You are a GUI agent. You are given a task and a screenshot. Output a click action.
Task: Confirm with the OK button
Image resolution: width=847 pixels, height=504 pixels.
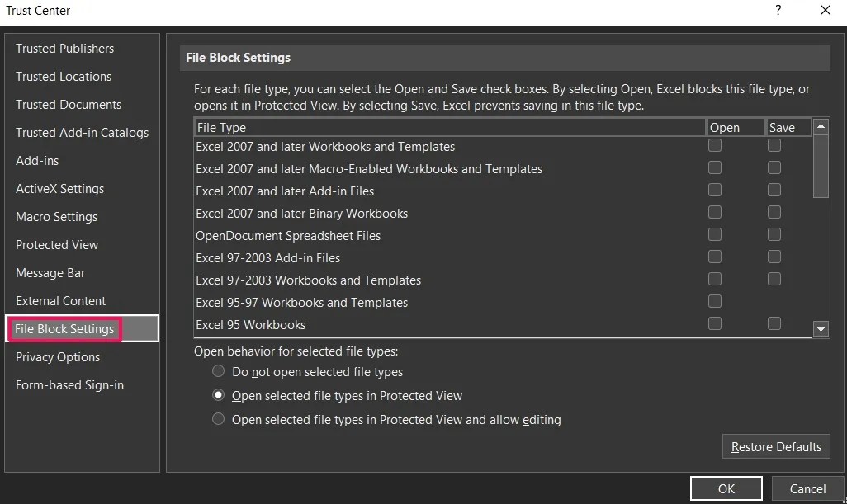[x=726, y=488]
